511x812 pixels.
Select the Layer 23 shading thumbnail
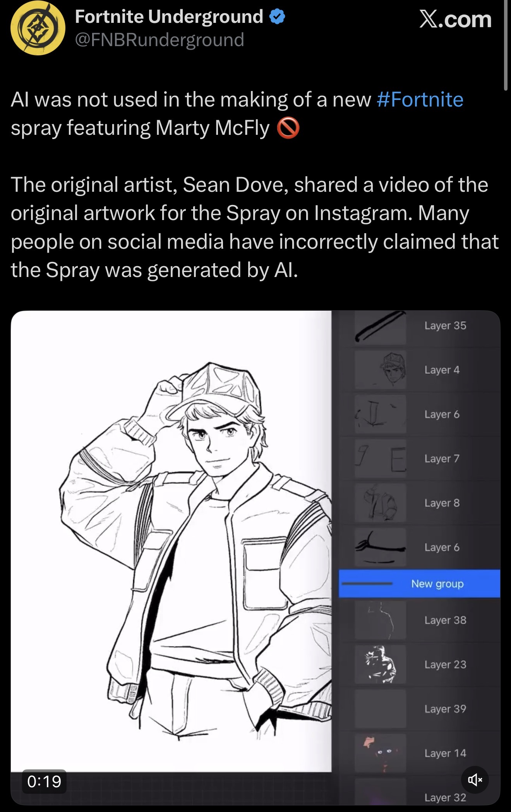(380, 664)
